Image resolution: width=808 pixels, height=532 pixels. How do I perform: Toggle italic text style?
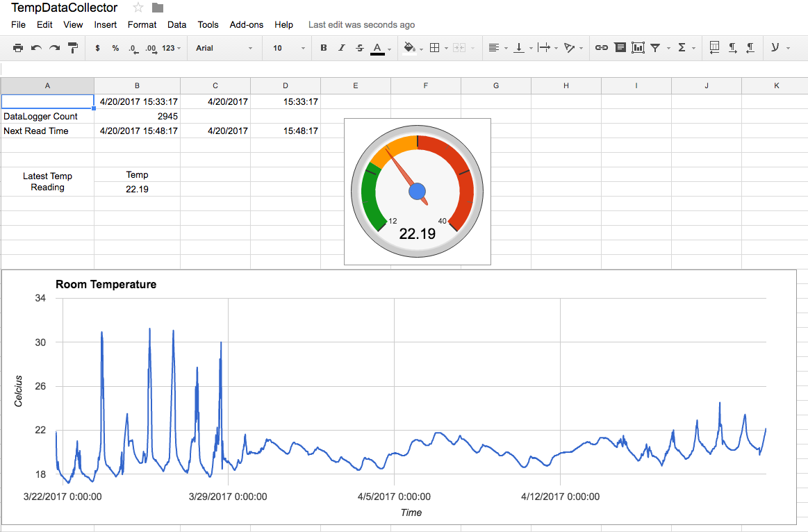(x=341, y=48)
